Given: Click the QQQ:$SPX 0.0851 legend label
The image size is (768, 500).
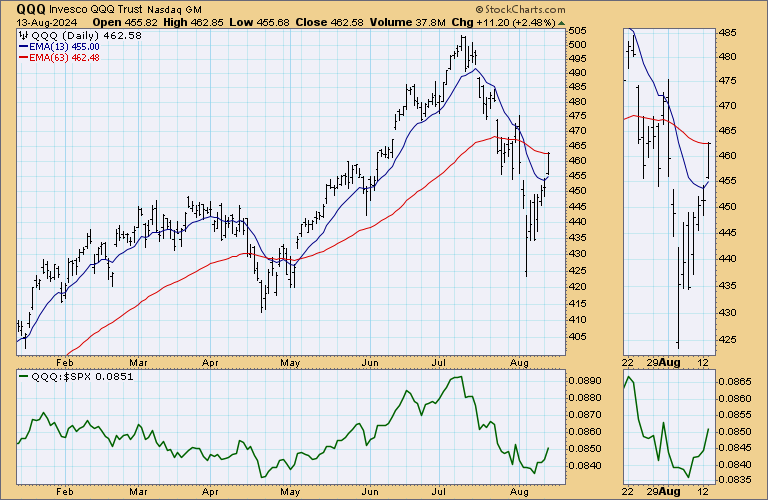Looking at the screenshot, I should pyautogui.click(x=82, y=377).
